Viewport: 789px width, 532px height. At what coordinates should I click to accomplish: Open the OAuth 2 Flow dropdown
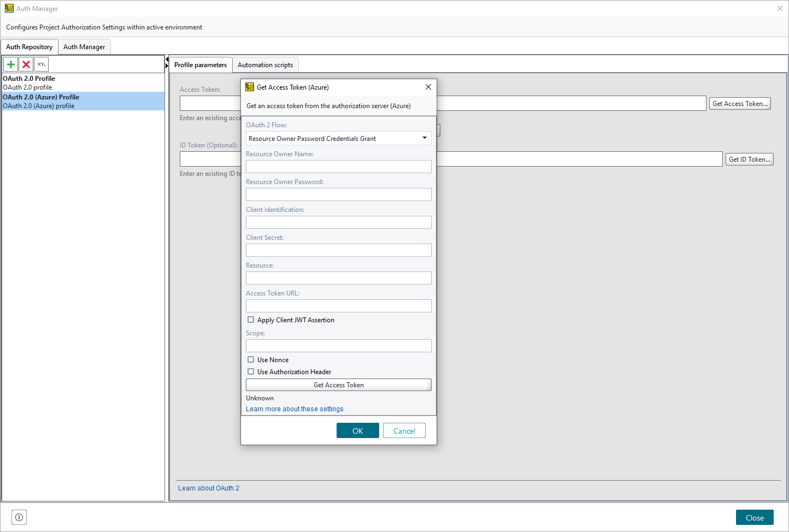pos(425,138)
